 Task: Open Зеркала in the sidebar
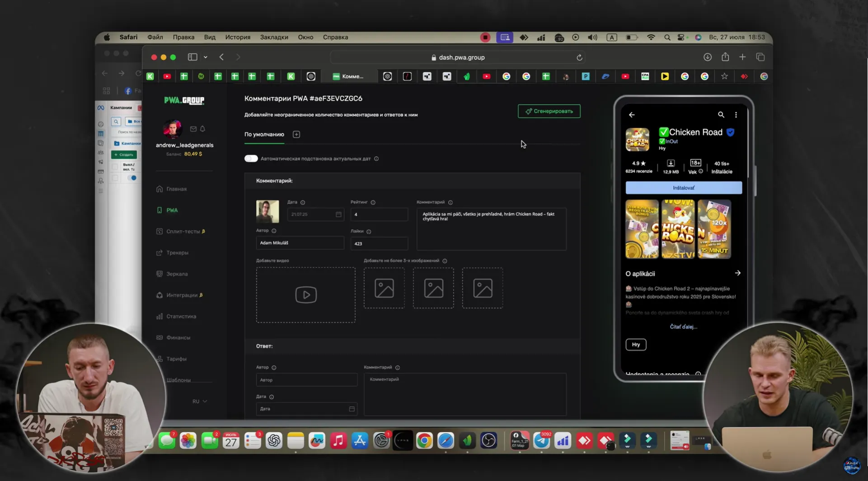pos(172,274)
